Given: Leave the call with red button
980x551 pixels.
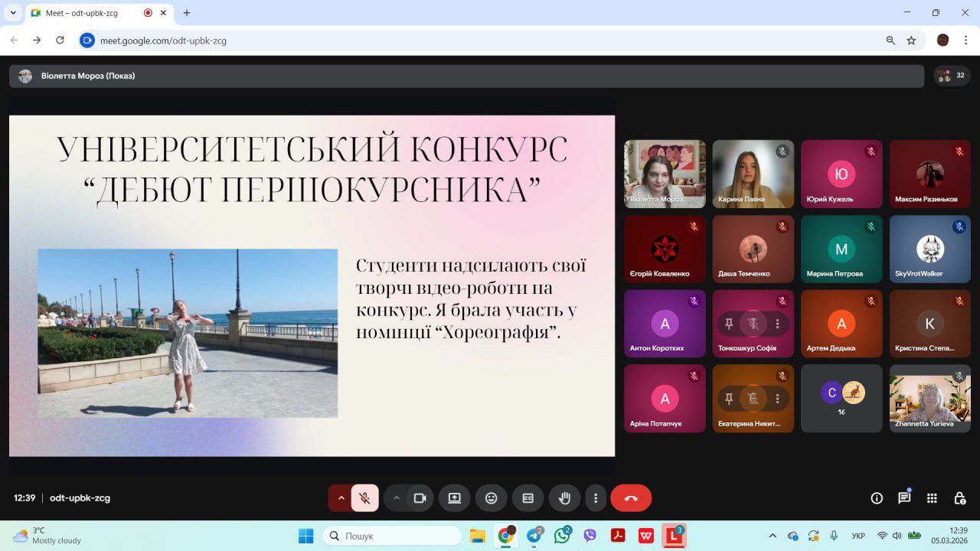Looking at the screenshot, I should point(630,498).
